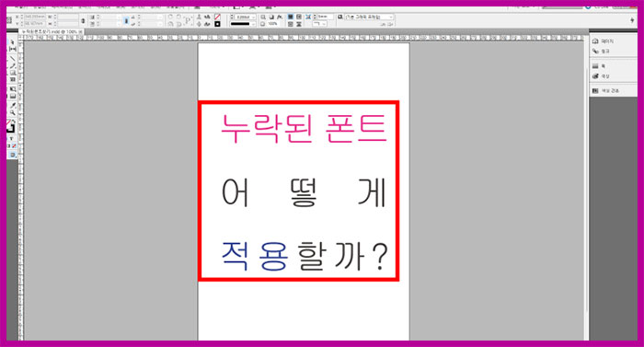Click the Rotate 90° clockwise icon

[170, 17]
